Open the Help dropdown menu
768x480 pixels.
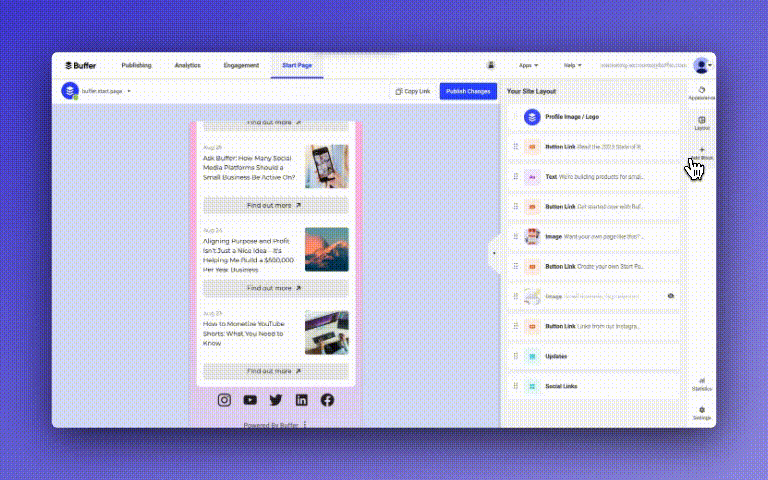tap(573, 65)
